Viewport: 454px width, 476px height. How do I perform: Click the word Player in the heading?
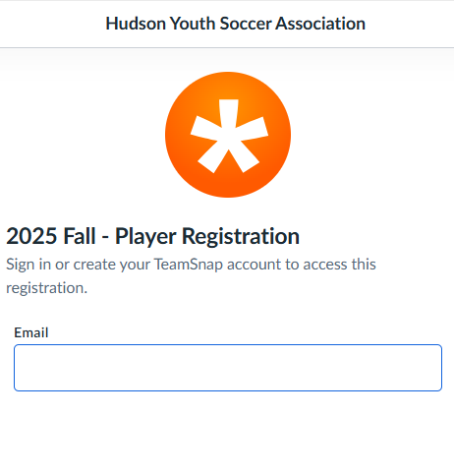145,236
